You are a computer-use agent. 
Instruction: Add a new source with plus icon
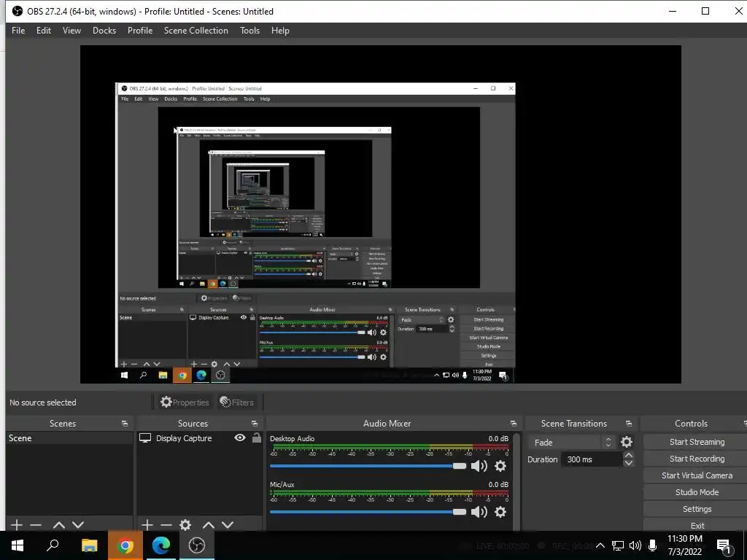147,525
